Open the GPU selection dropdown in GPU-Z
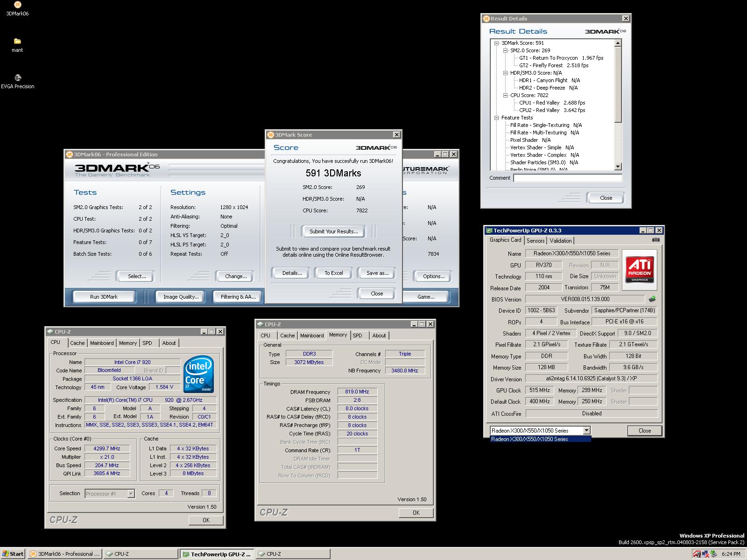 click(x=586, y=430)
